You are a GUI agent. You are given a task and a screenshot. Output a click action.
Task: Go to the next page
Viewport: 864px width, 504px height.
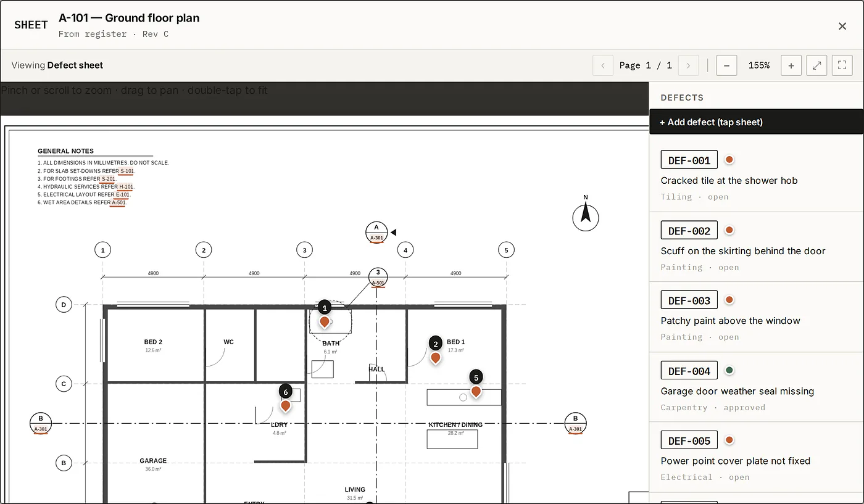(x=688, y=65)
